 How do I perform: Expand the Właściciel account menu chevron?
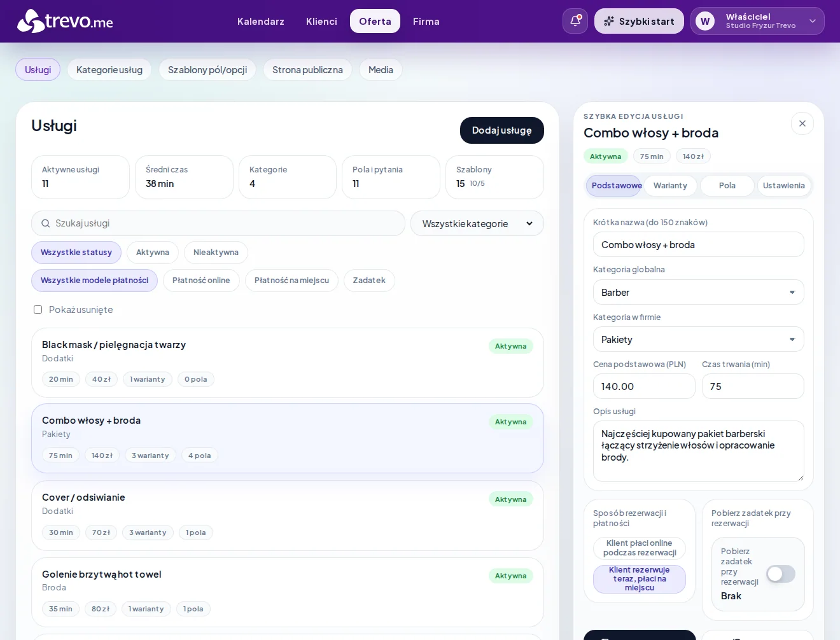tap(813, 21)
